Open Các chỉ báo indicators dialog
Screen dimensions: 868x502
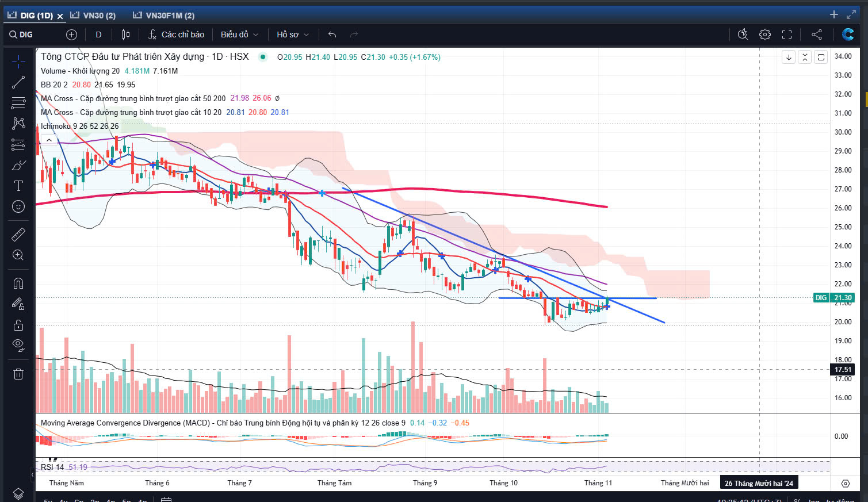click(176, 35)
